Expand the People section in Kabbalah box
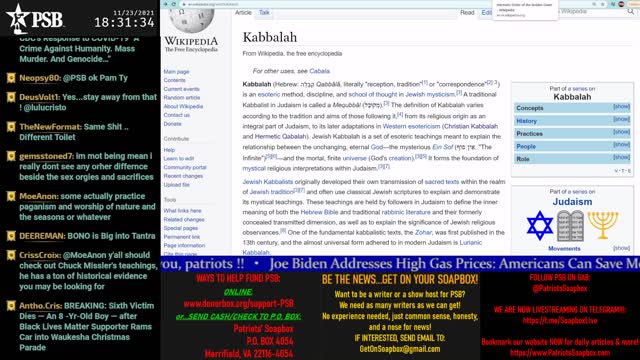The height and width of the screenshot is (360, 640). [x=621, y=144]
